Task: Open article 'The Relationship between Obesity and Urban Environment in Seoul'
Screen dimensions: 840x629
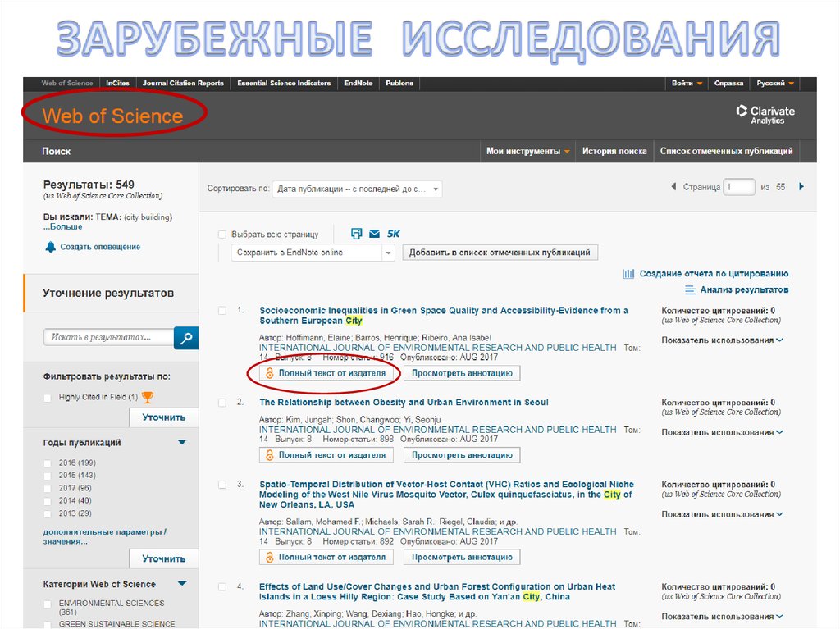Action: point(404,403)
